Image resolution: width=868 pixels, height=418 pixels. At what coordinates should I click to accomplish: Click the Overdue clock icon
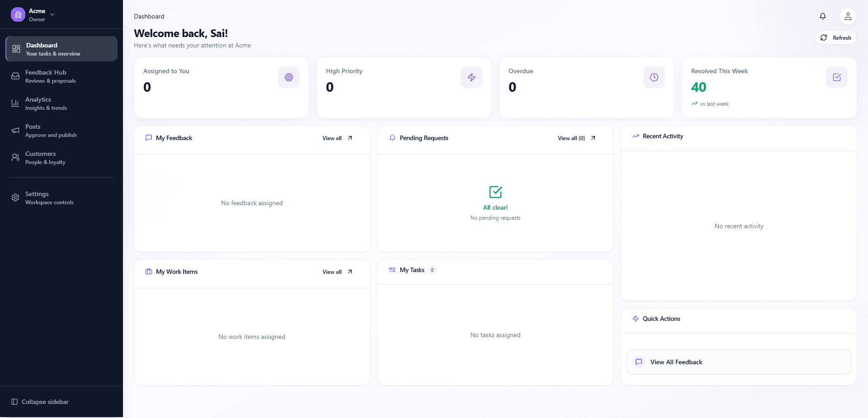tap(654, 77)
